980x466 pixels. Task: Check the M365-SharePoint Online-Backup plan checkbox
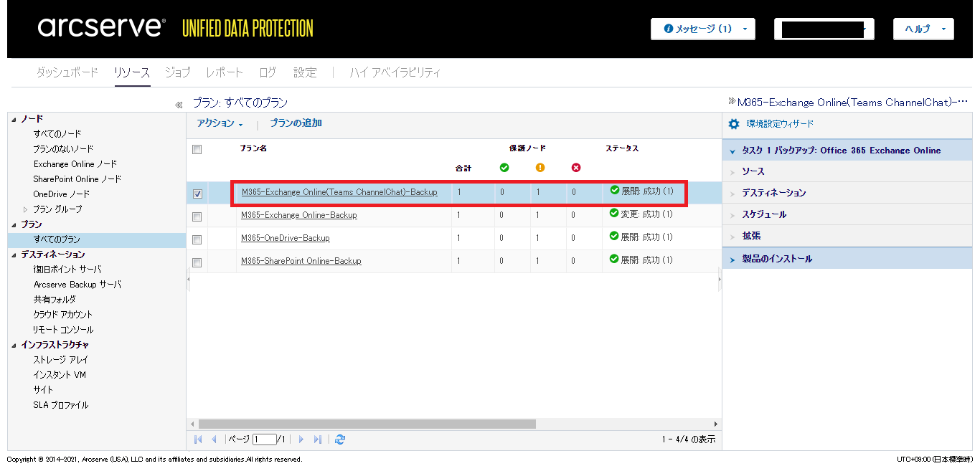(x=197, y=262)
